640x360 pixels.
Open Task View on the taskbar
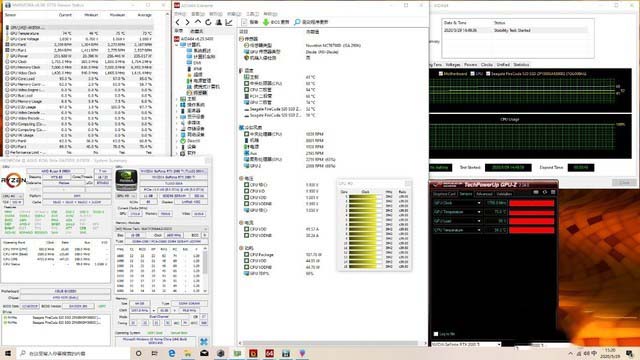[x=155, y=353]
